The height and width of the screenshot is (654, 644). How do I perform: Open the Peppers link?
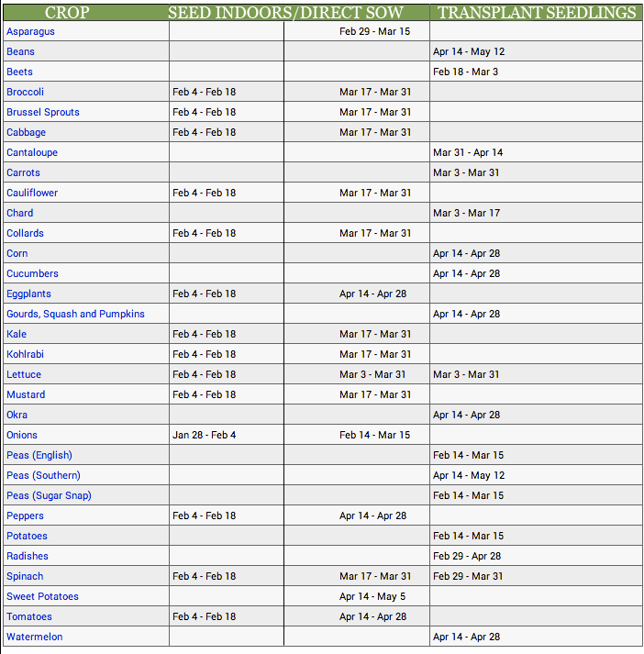click(x=25, y=515)
